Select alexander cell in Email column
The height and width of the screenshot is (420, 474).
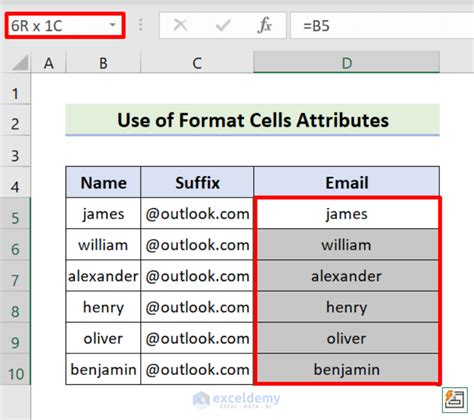(x=347, y=276)
